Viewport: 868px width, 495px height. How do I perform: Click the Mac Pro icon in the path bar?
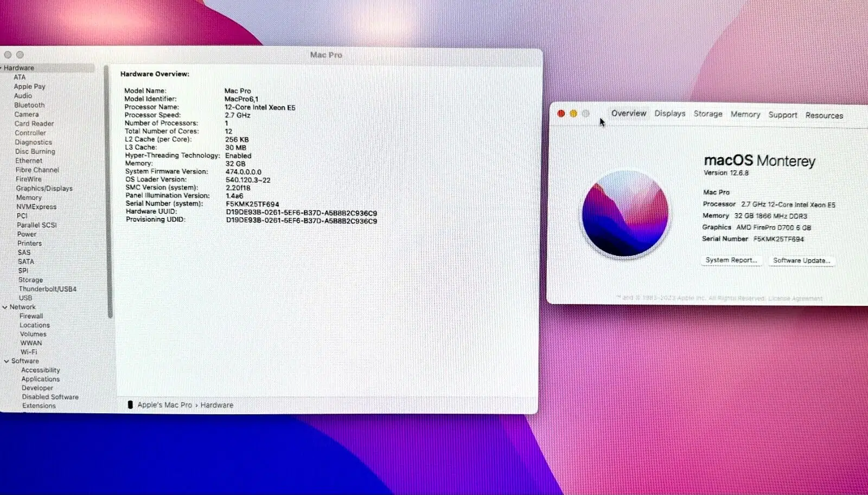pos(130,405)
